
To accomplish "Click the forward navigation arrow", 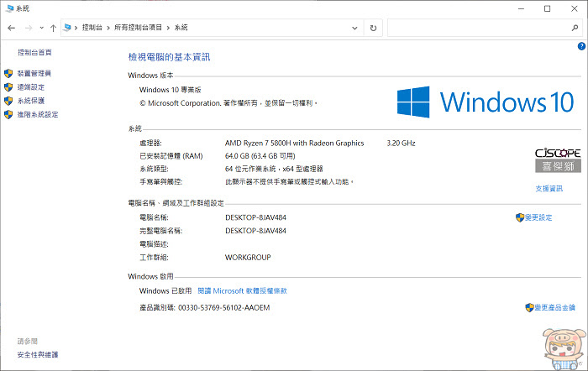I will pyautogui.click(x=29, y=28).
